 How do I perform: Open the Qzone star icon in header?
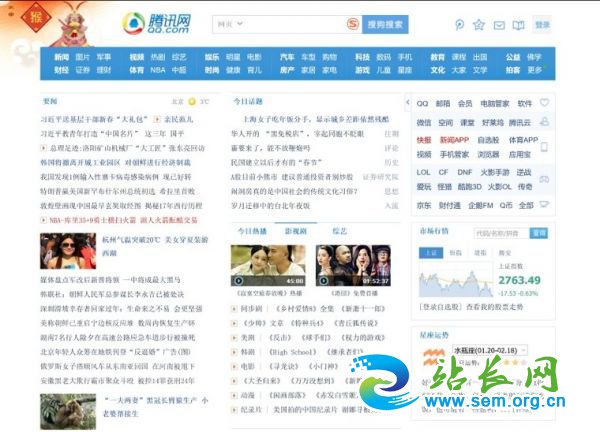pyautogui.click(x=479, y=25)
